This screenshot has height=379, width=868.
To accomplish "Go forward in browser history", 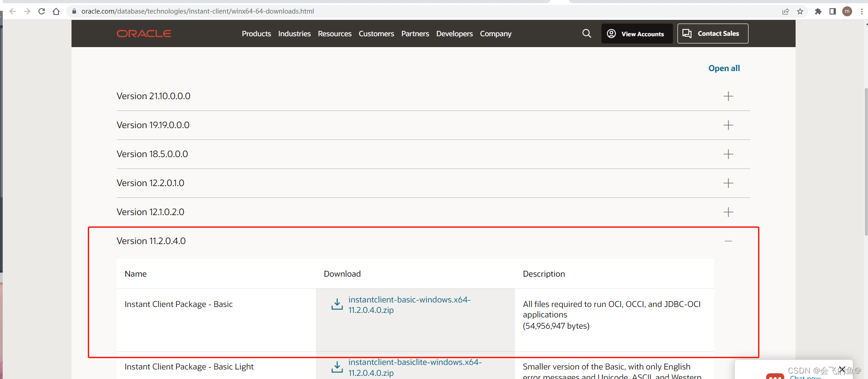I will (27, 11).
